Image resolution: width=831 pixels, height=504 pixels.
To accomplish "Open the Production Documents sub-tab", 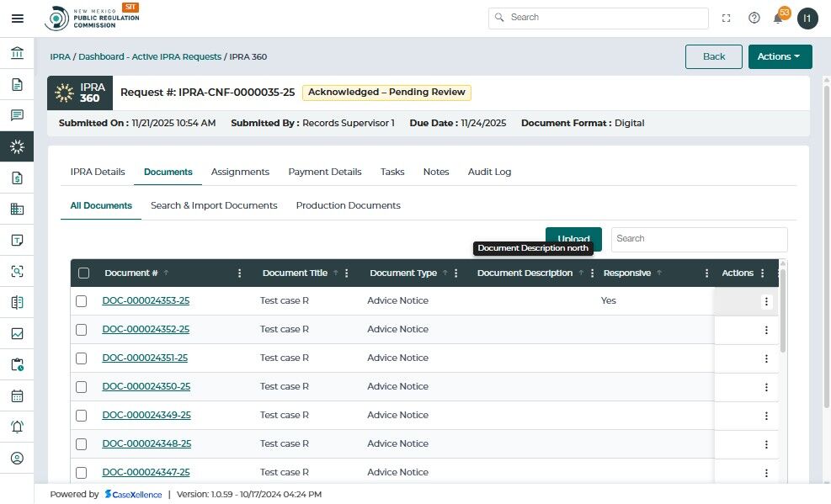I will click(348, 205).
